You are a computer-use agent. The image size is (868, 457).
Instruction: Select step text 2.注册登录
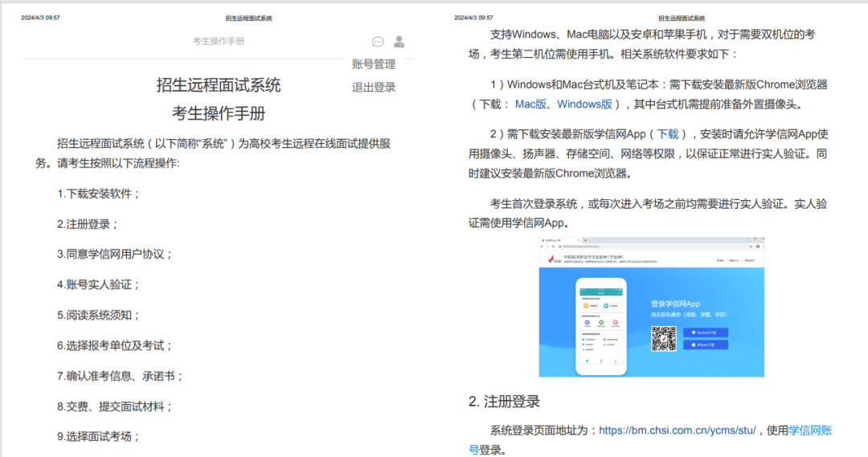88,224
